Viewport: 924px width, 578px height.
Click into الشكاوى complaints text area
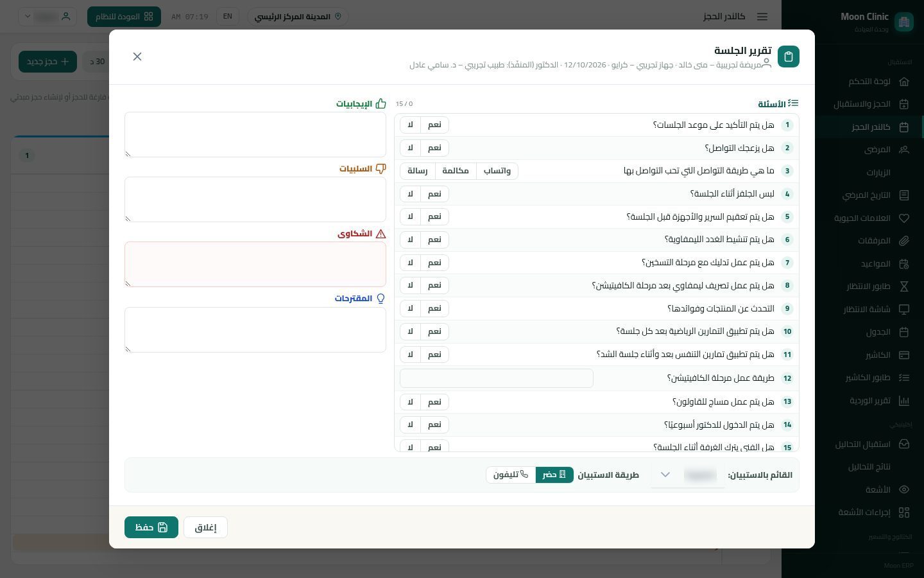(x=255, y=265)
